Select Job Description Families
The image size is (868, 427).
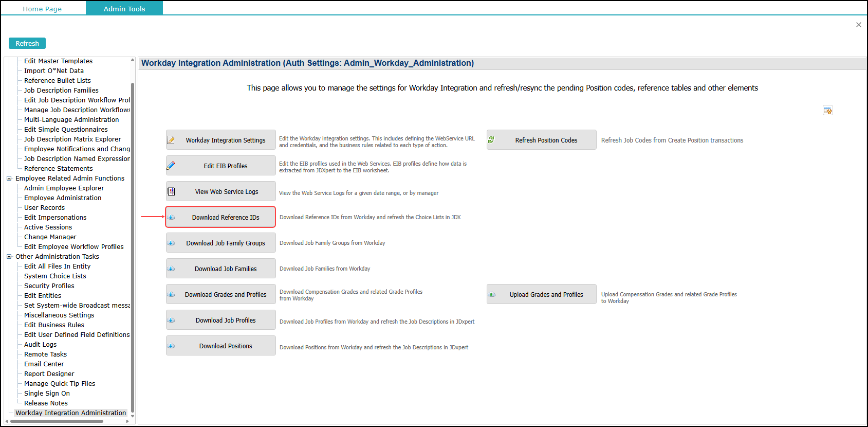pos(61,91)
